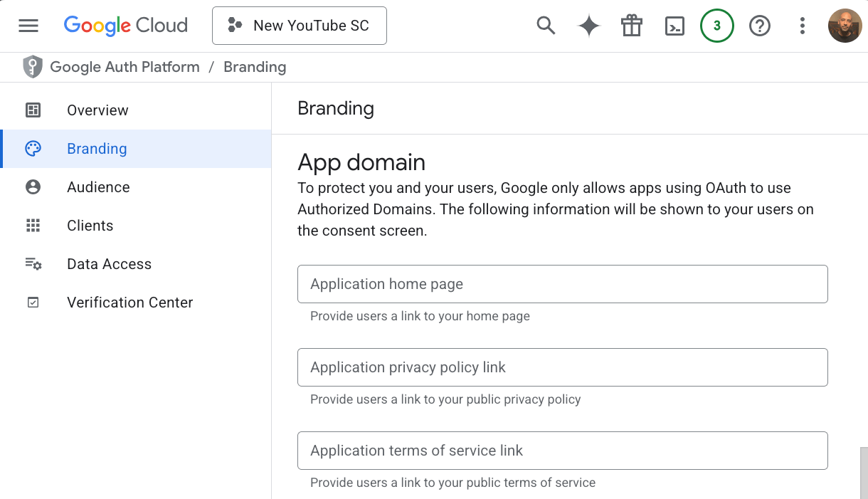
Task: Go to Audience in the sidebar
Action: click(98, 187)
